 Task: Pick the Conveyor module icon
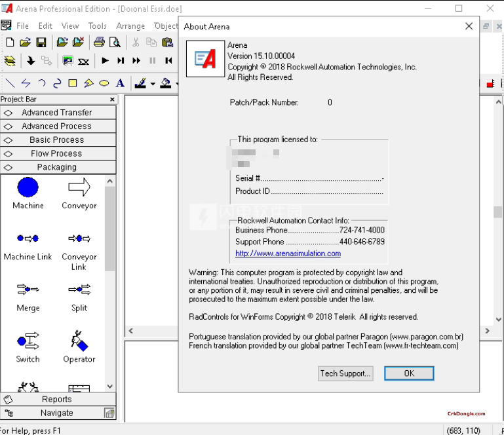[79, 188]
